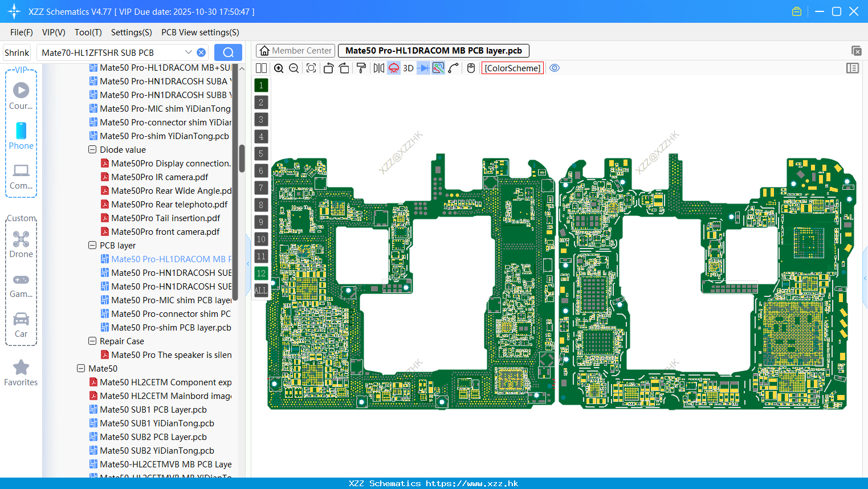The height and width of the screenshot is (489, 868).
Task: Open Mate50Pro front camera.pdf
Action: click(160, 231)
